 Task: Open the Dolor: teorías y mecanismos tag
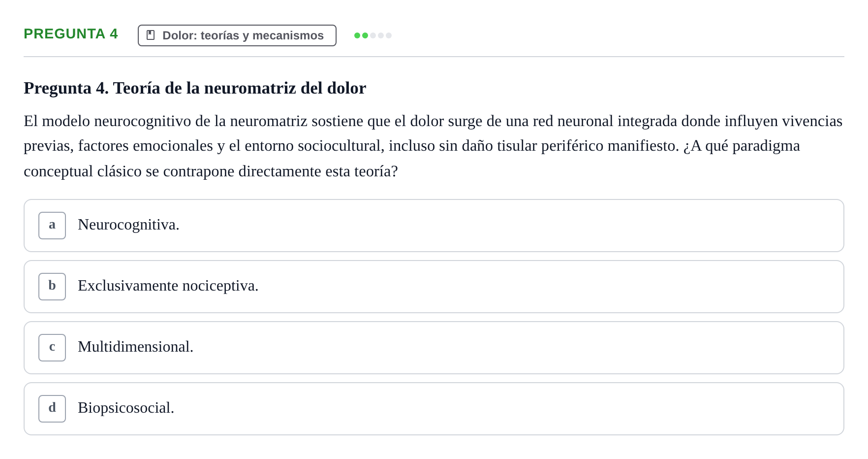point(237,35)
